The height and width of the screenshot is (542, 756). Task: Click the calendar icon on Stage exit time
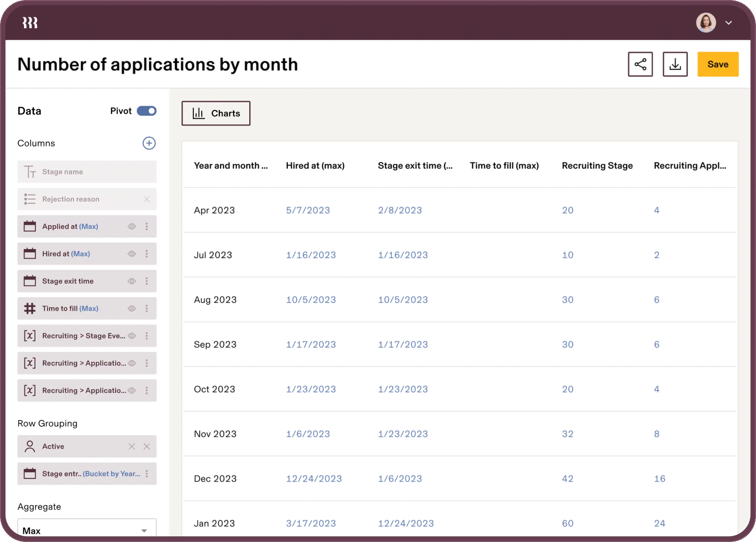pyautogui.click(x=30, y=281)
